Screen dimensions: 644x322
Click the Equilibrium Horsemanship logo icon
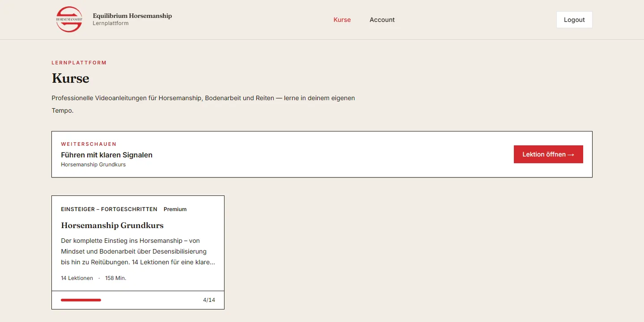click(x=69, y=19)
